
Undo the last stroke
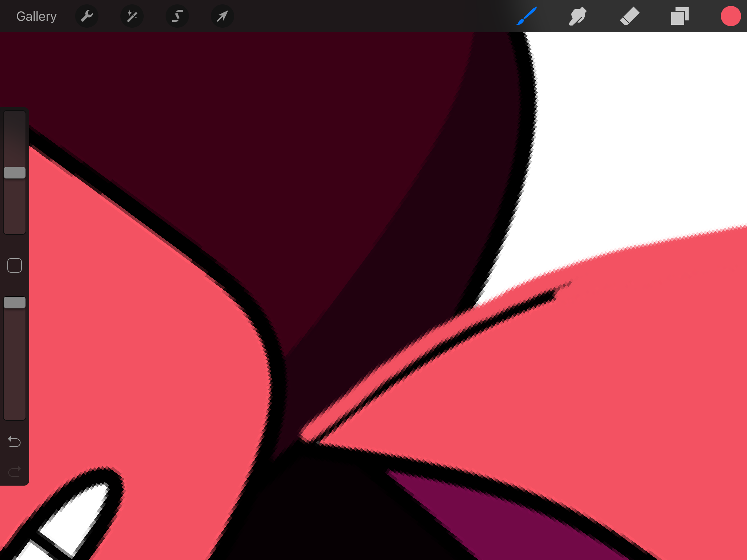click(x=14, y=442)
